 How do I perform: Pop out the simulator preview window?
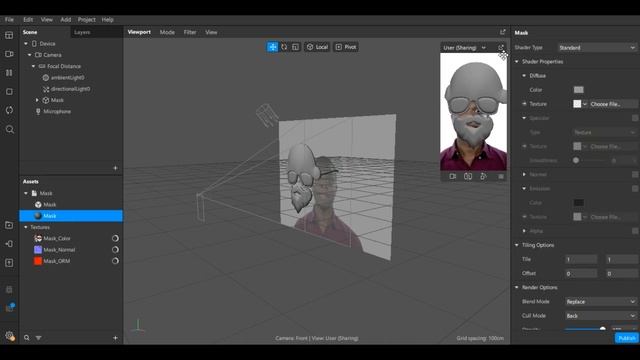(x=501, y=48)
